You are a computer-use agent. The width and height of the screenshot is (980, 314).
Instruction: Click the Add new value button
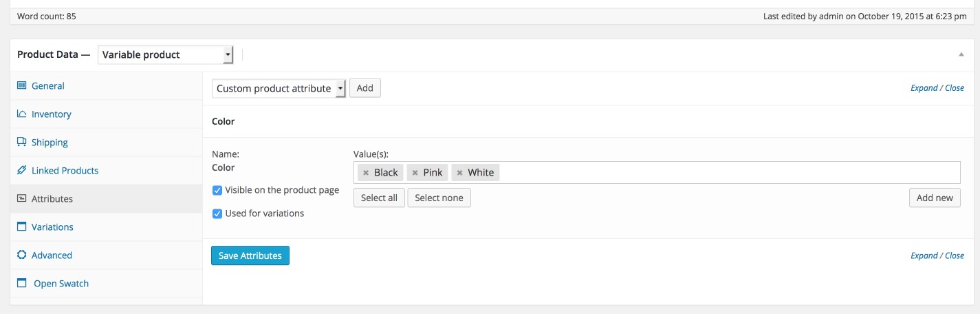[x=935, y=198]
